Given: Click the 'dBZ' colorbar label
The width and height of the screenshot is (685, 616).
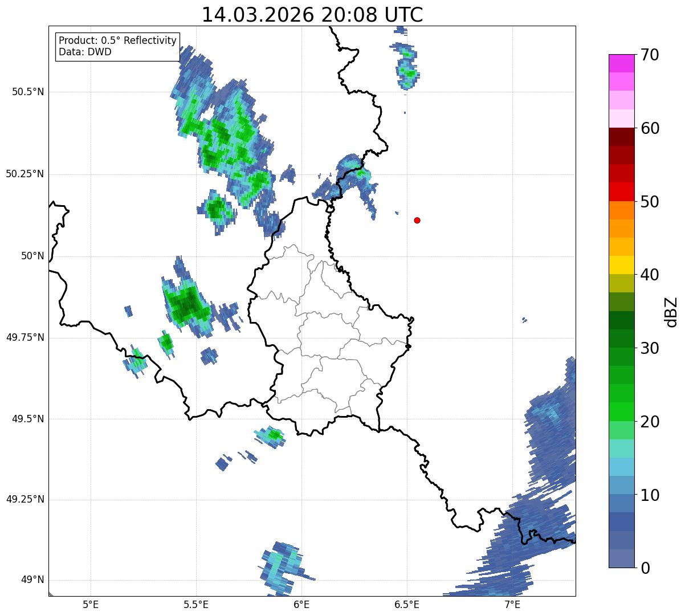Looking at the screenshot, I should 671,311.
